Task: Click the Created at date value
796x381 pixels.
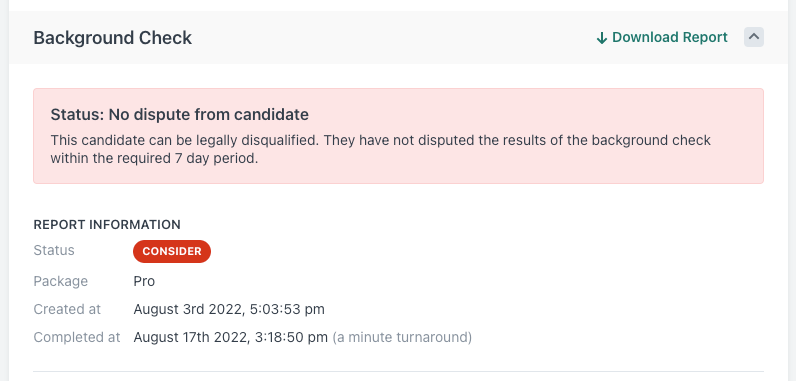Action: 229,309
